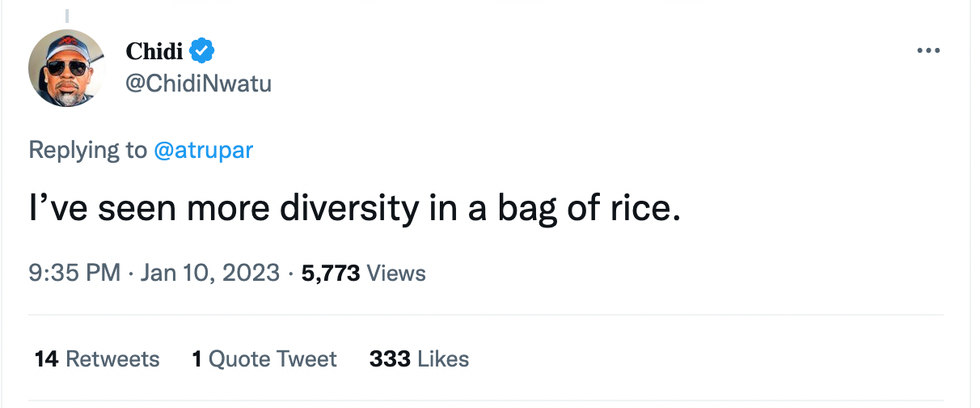Open the @atrupar profile mention
Screen dimensions: 980x408
[x=203, y=151]
